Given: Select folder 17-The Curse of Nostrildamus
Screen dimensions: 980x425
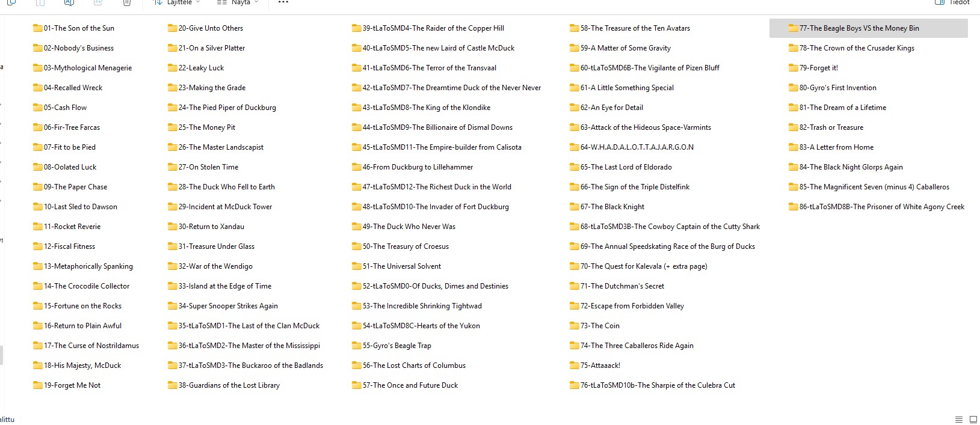Looking at the screenshot, I should pos(86,346).
